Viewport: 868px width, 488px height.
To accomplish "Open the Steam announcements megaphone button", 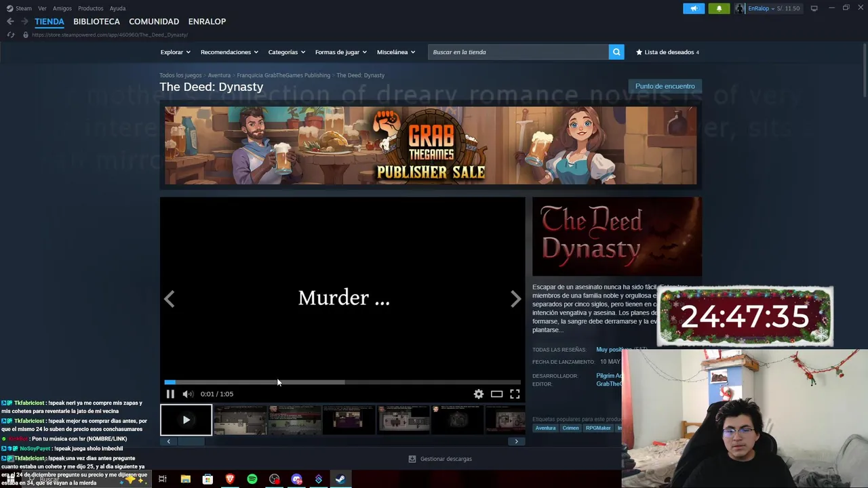I will (694, 8).
